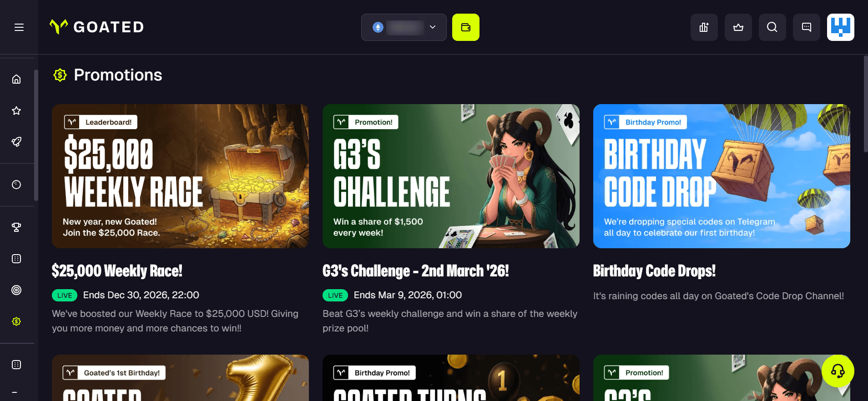The width and height of the screenshot is (868, 401).
Task: Click the user profile avatar
Action: tap(840, 27)
